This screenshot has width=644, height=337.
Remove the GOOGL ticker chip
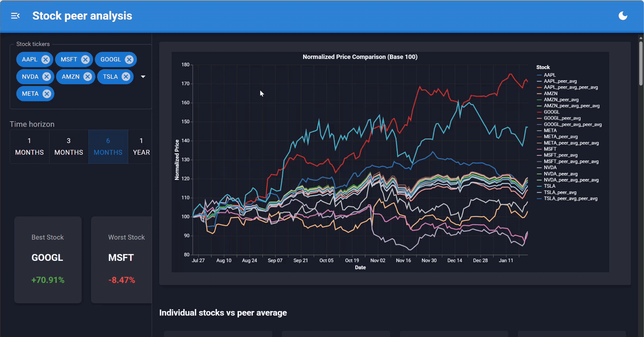(x=129, y=59)
